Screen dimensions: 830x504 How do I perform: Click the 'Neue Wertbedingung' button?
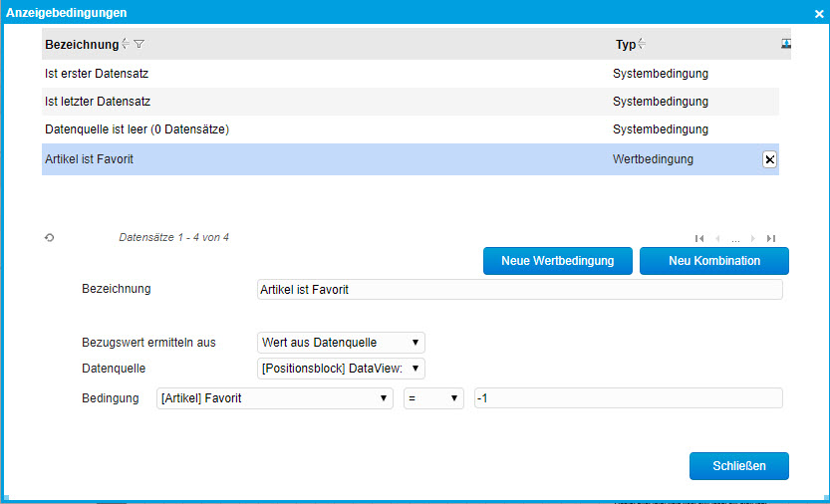point(557,261)
